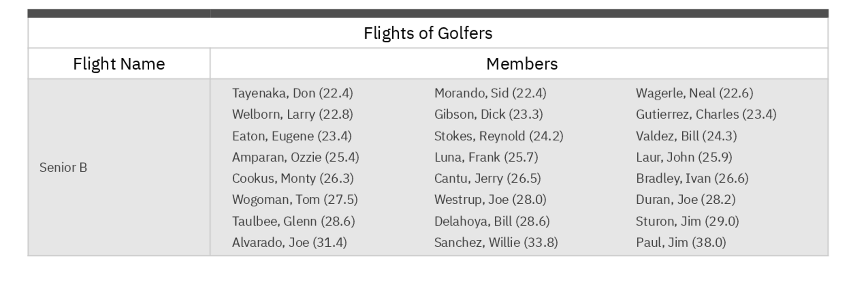Pick the Eaton, Eugene (23.4) entry
Screen dimensions: 868x285
click(292, 136)
